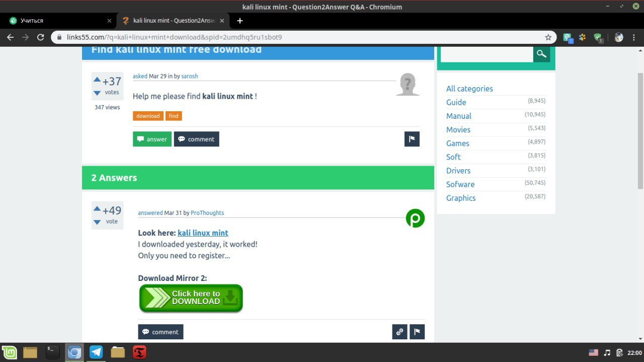Image resolution: width=644 pixels, height=362 pixels.
Task: Bookmark this page with the star icon
Action: tap(548, 37)
